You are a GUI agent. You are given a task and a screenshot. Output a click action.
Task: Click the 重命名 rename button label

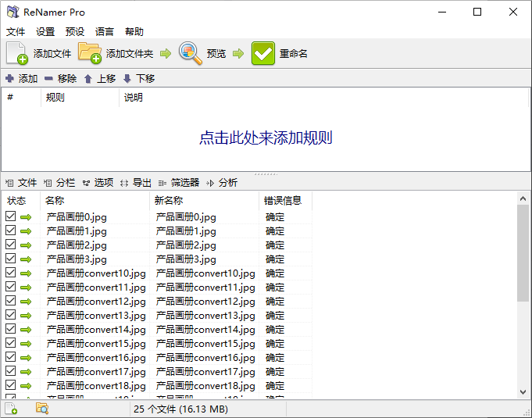[294, 54]
